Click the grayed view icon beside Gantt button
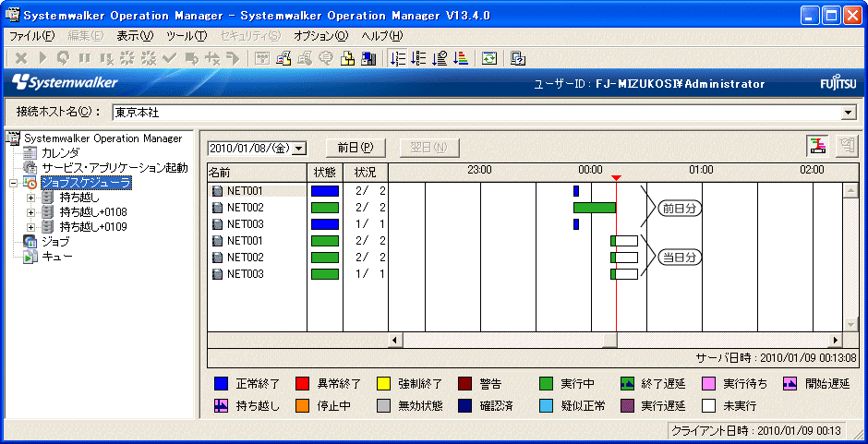The image size is (868, 444). [x=847, y=146]
